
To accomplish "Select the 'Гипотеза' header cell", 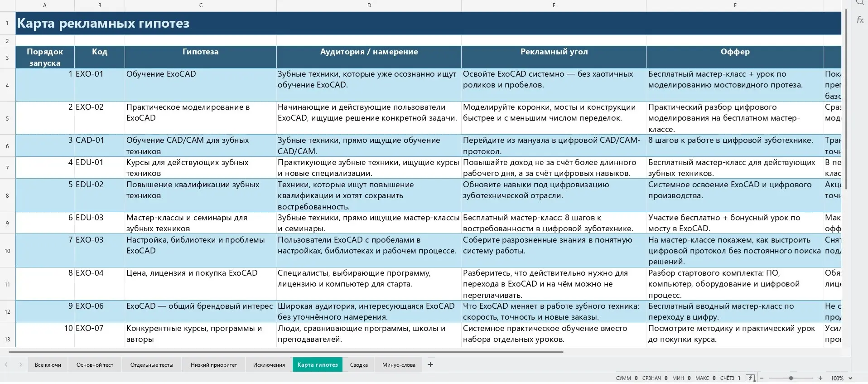I will [201, 58].
